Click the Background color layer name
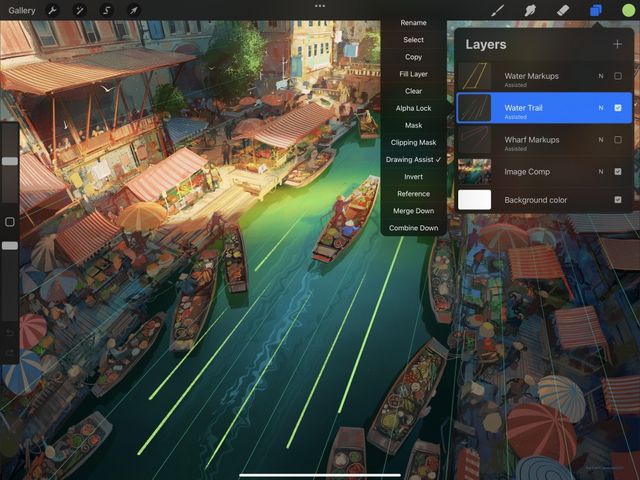 [536, 200]
